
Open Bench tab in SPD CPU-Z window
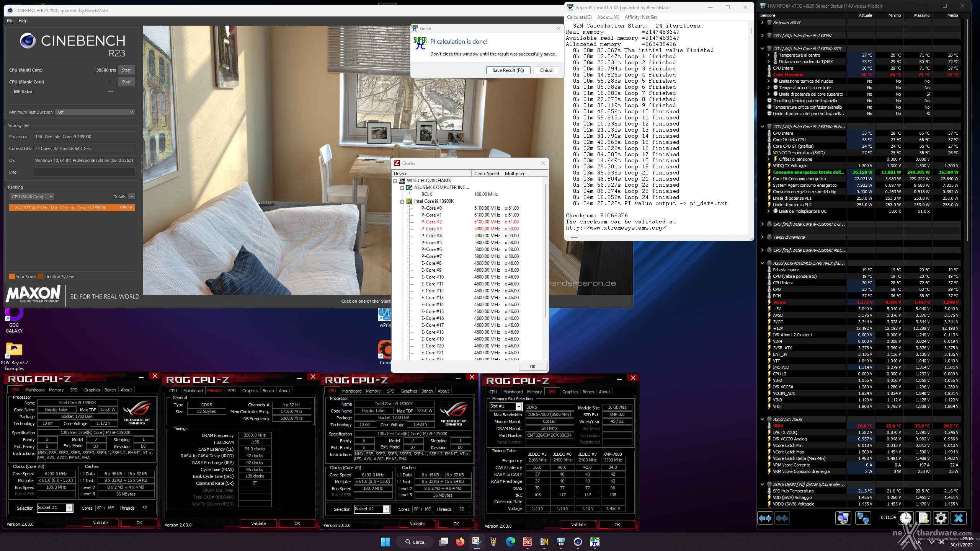click(588, 392)
